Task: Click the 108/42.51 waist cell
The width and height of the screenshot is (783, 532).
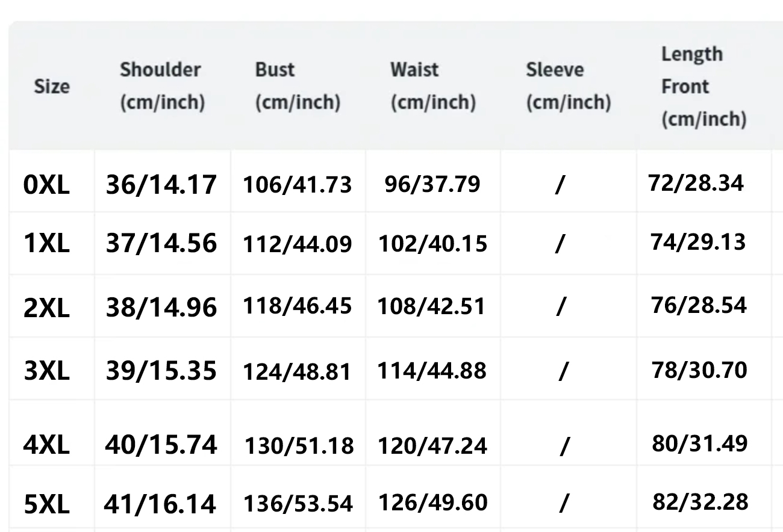Action: [431, 306]
